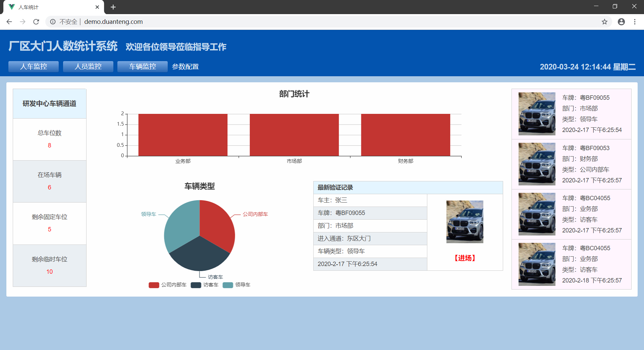Screen dimensions: 644x350
Task: Click the 市场部 bar in department chart
Action: click(x=294, y=135)
